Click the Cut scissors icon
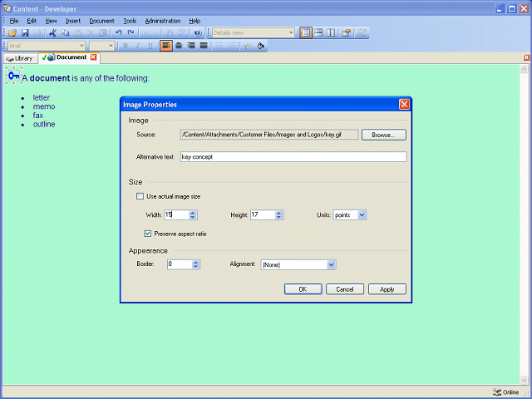This screenshot has width=532, height=399. 52,33
